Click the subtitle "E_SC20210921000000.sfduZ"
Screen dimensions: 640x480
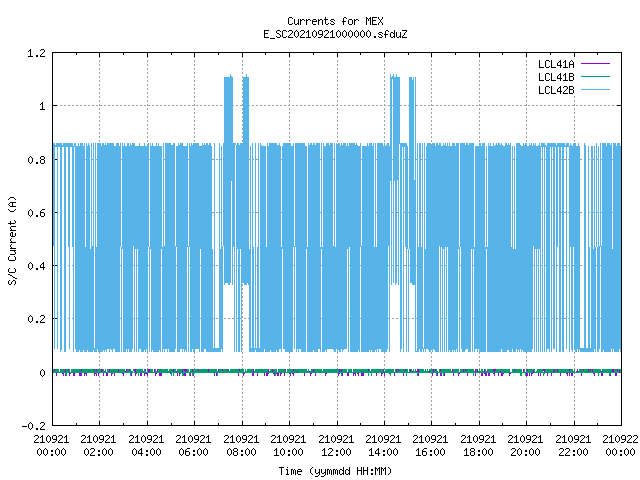click(x=335, y=34)
